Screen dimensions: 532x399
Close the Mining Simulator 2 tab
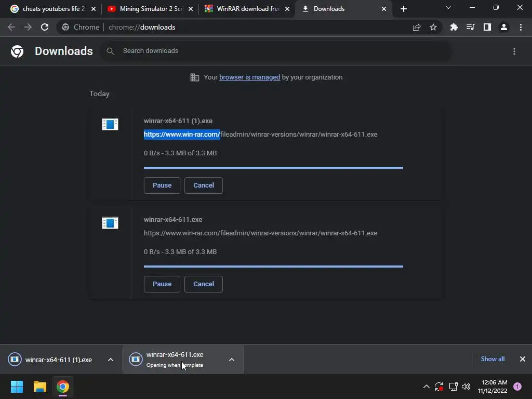191,9
